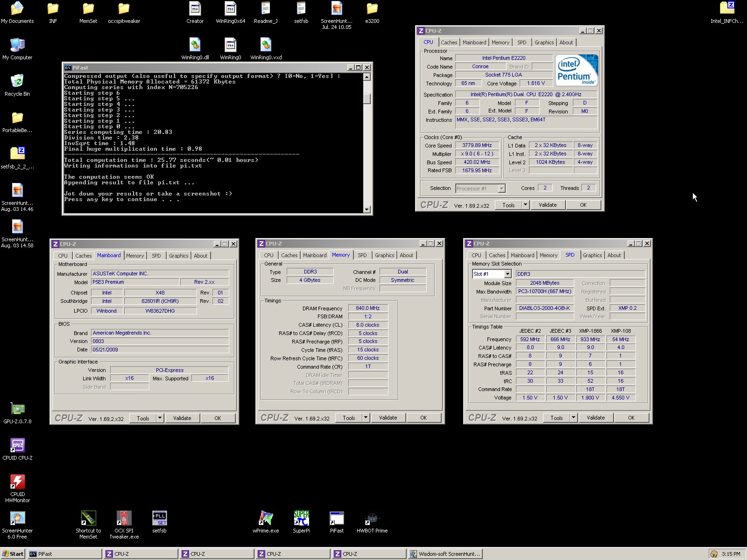Click the Intel Pentium E2220 name field

coord(504,58)
